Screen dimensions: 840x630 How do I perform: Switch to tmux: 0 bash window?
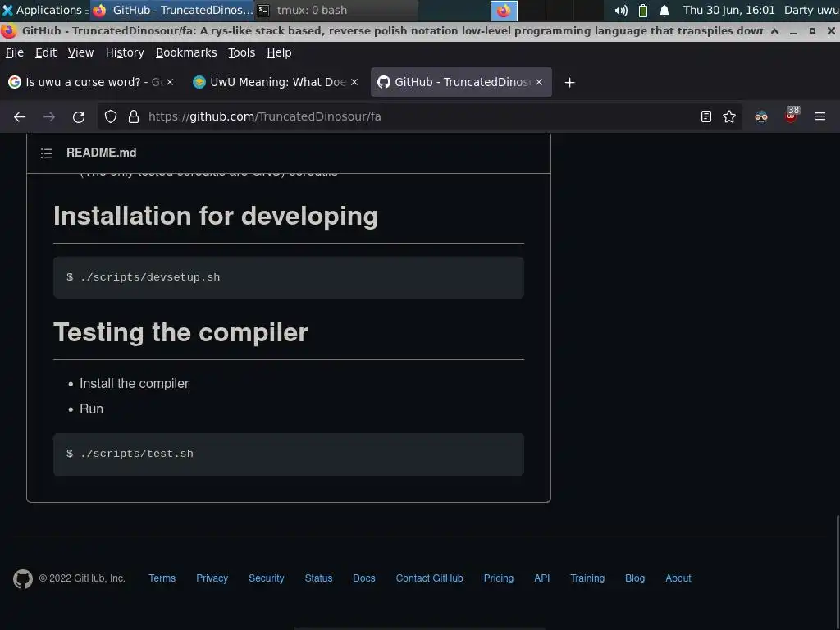335,10
